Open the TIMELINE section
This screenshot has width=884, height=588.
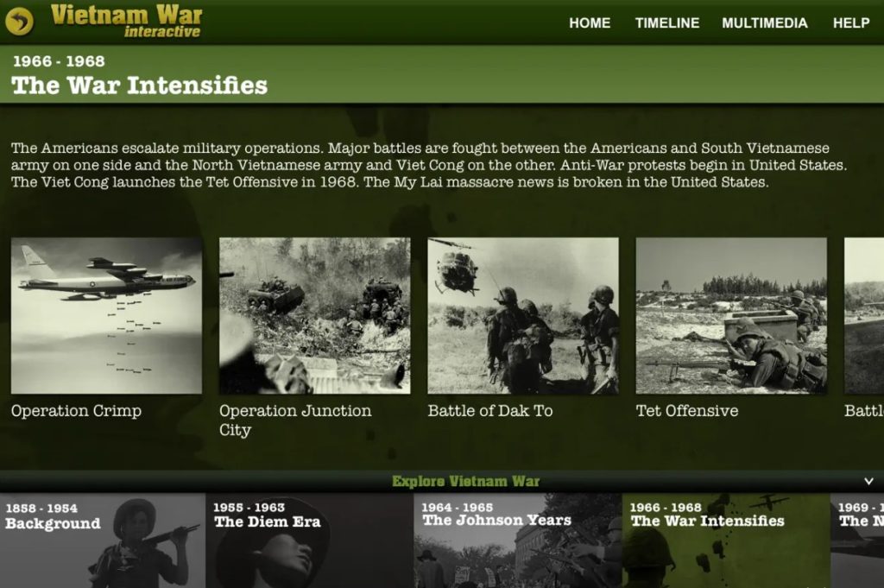tap(666, 23)
